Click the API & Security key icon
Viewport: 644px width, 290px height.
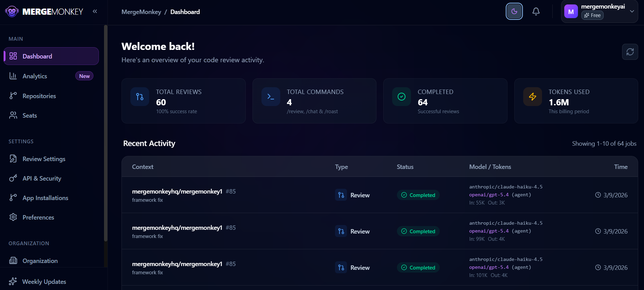coord(13,178)
